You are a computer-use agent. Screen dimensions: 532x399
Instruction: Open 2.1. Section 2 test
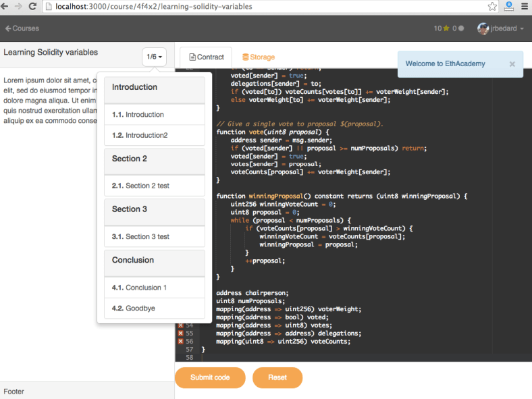point(155,186)
